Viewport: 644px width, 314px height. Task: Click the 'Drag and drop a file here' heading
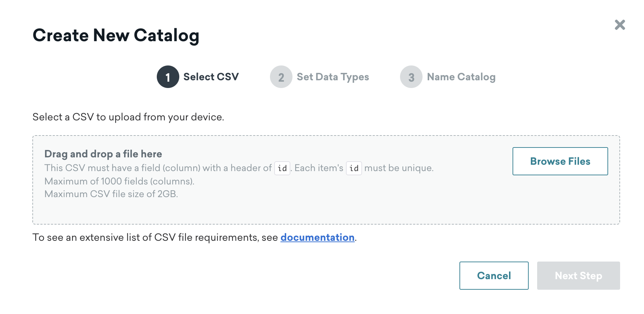point(103,154)
